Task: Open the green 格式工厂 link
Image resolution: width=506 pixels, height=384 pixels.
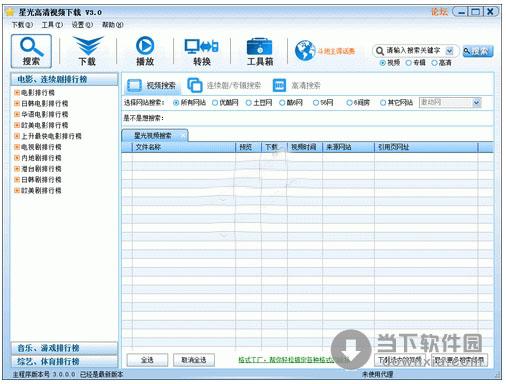Action: tap(293, 360)
